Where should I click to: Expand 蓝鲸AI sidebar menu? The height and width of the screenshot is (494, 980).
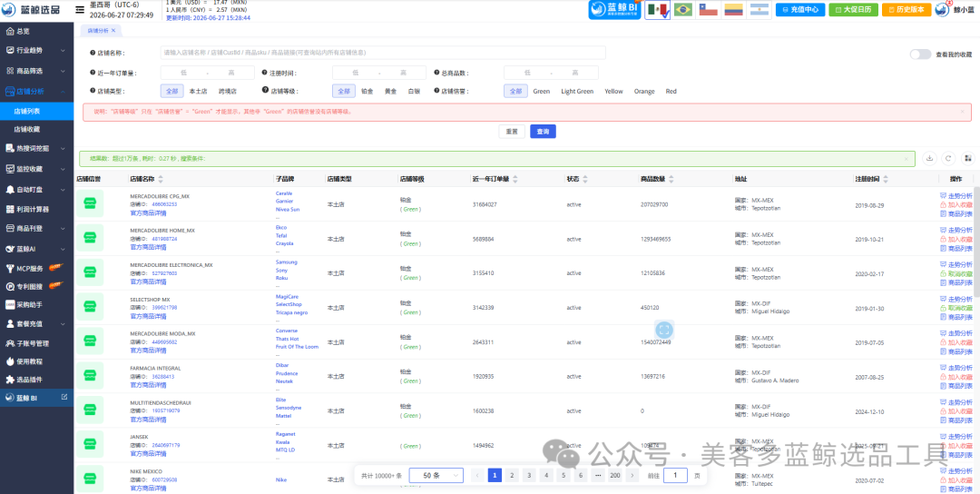(36, 249)
